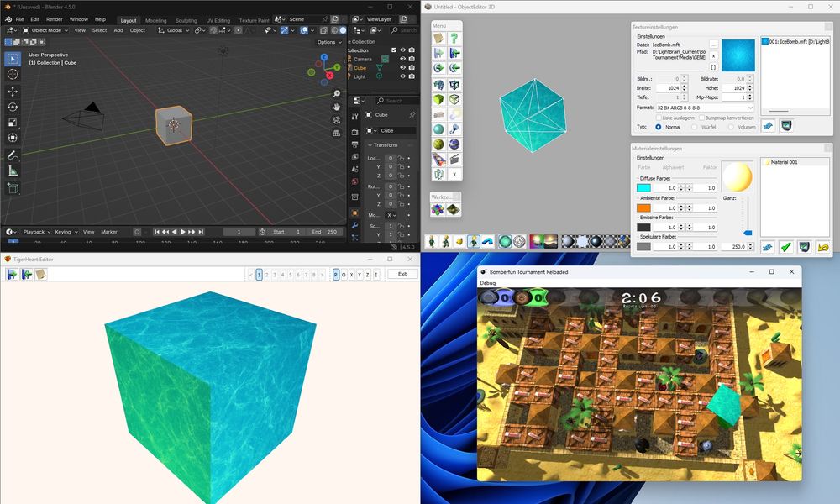Select the Blender Annotate pencil tool
This screenshot has width=840, height=504.
click(x=13, y=155)
